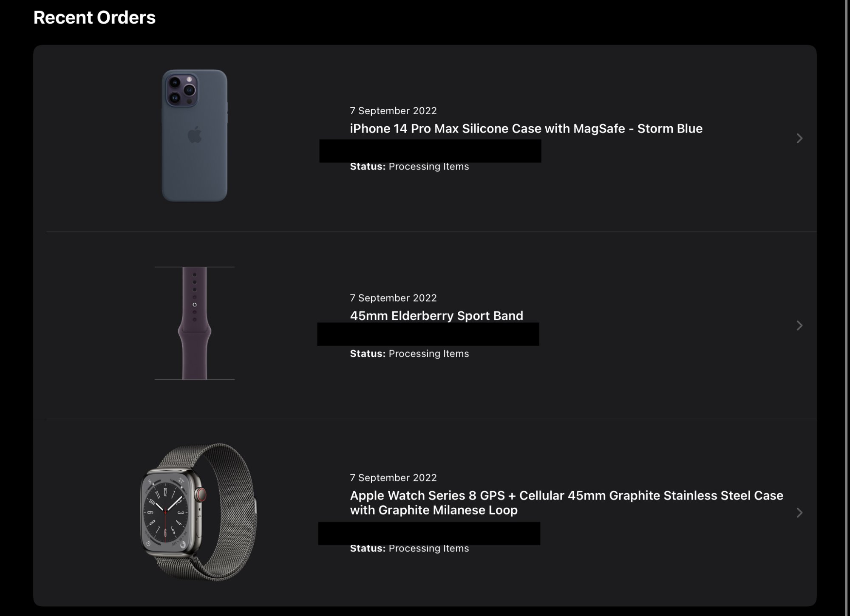Click the Recent Orders heading
Screen dimensions: 850x616
tap(94, 18)
